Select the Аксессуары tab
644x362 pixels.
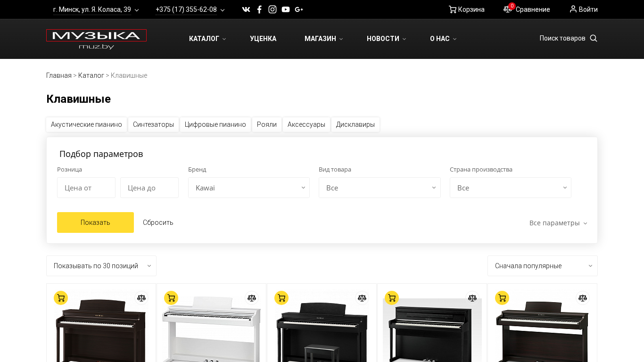[306, 124]
